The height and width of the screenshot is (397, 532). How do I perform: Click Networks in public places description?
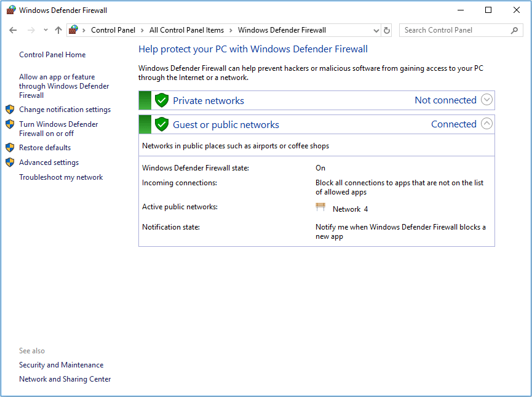coord(236,146)
